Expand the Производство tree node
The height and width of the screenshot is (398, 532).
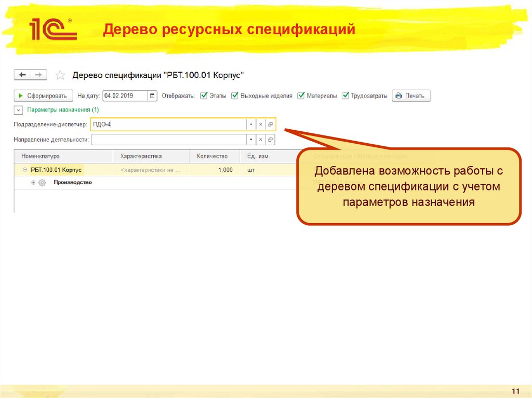(33, 182)
